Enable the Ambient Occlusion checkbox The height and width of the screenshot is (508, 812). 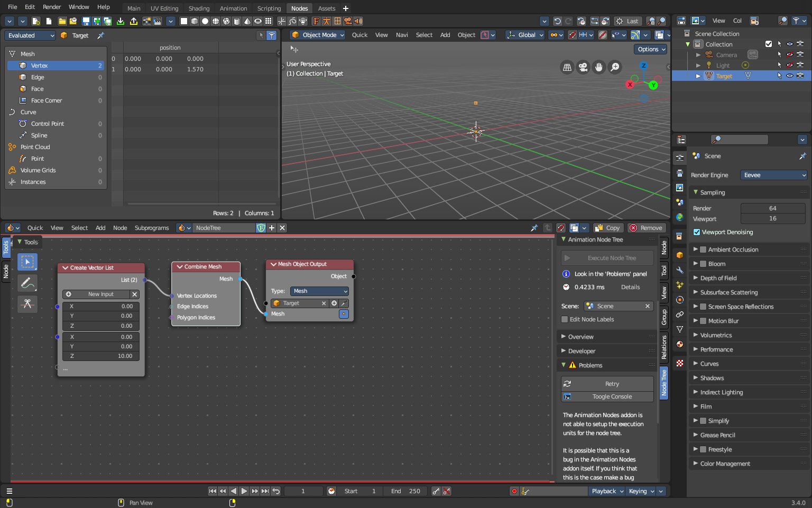pos(703,249)
